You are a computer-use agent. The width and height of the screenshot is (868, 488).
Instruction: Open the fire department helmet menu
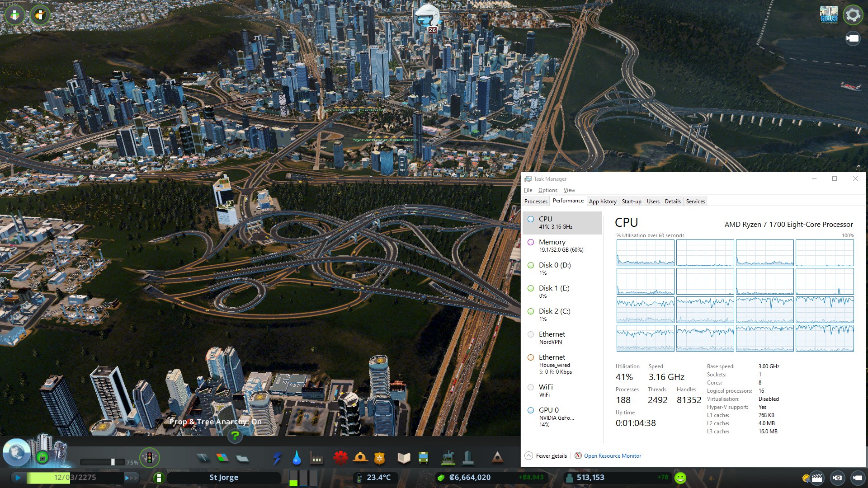click(360, 458)
